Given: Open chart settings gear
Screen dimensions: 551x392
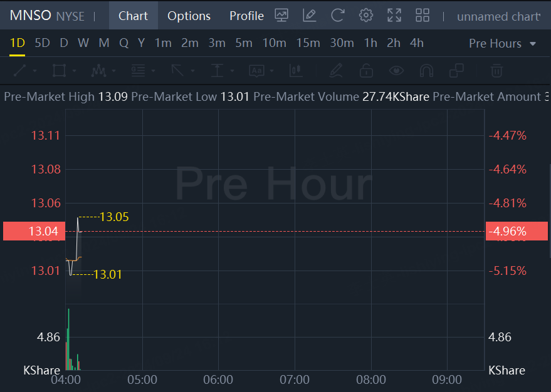Looking at the screenshot, I should pos(366,16).
